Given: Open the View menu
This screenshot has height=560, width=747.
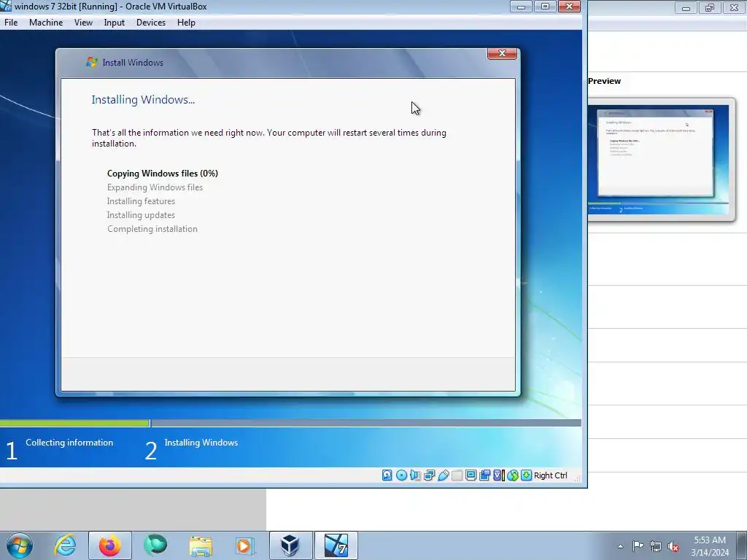Looking at the screenshot, I should [83, 23].
